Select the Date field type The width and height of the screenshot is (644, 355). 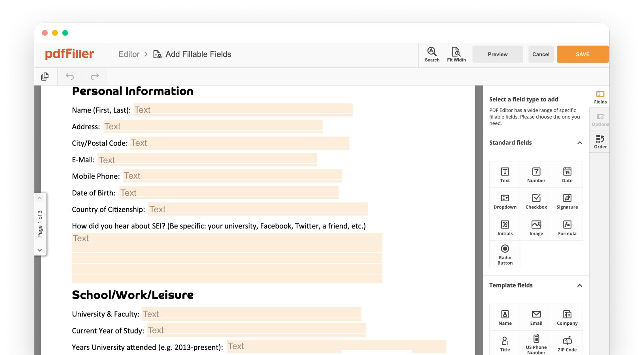click(567, 175)
